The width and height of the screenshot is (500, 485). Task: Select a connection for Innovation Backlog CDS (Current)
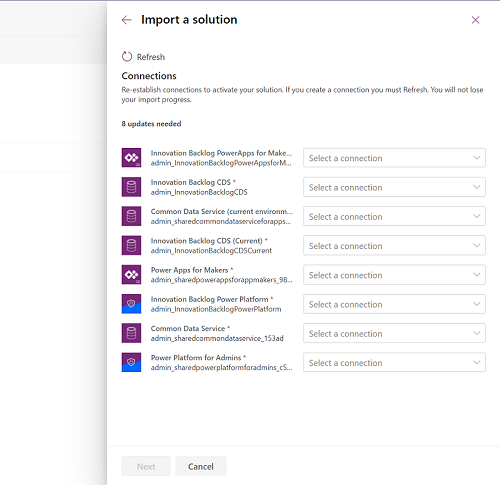(x=394, y=246)
